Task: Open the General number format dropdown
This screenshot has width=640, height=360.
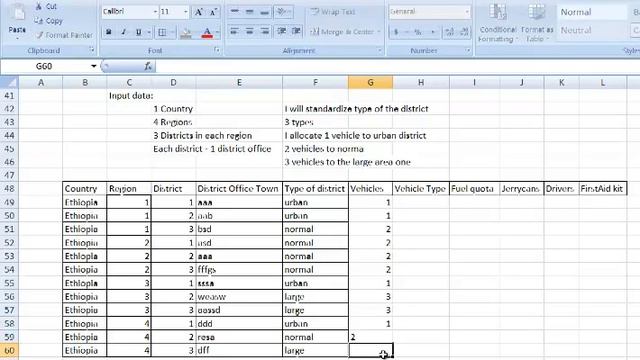Action: 467,11
